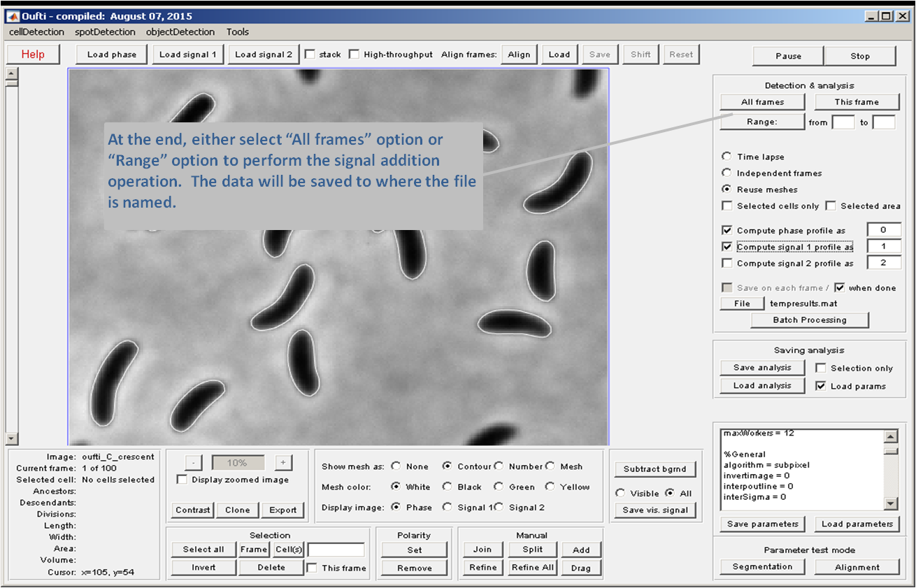Click the Clone button

point(238,510)
